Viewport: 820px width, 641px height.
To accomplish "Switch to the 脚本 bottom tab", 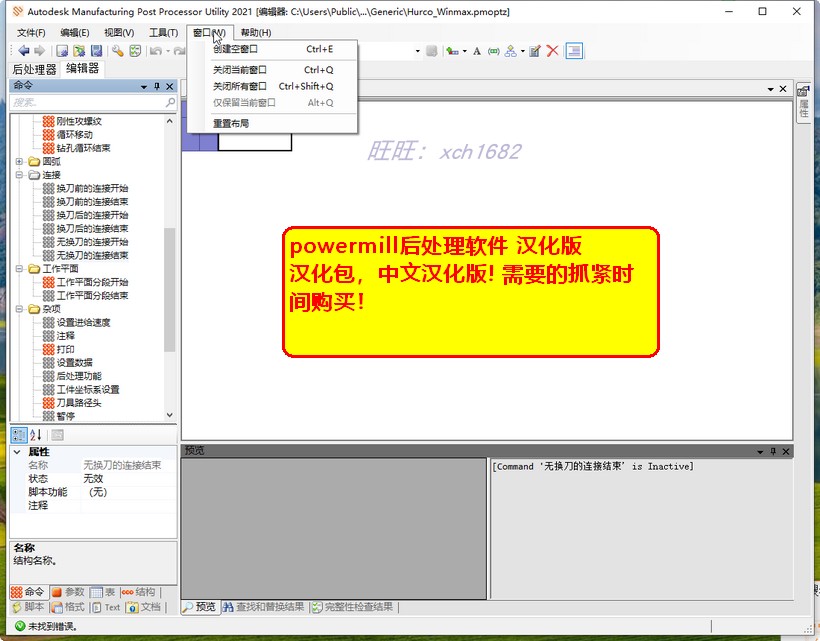I will [x=29, y=607].
